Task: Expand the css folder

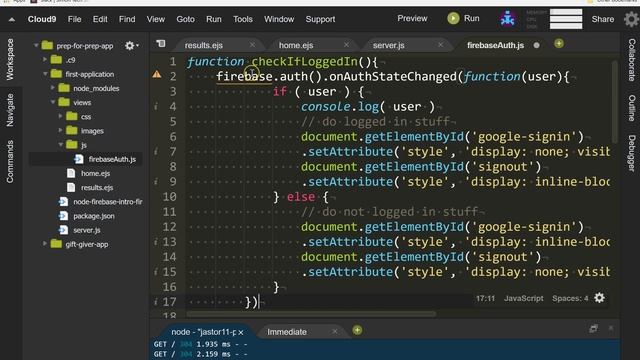Action: point(60,116)
